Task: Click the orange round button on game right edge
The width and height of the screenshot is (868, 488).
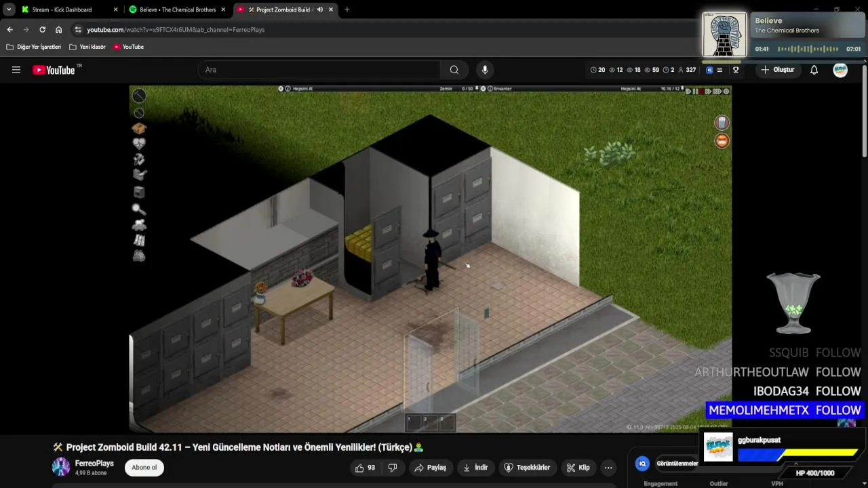Action: 722,140
